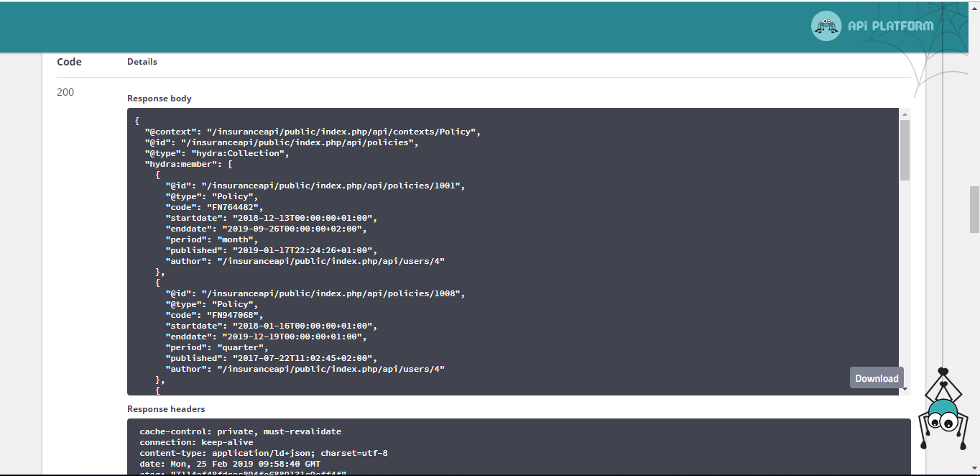Click the 'Response body' heading
The height and width of the screenshot is (476, 980).
pos(159,98)
